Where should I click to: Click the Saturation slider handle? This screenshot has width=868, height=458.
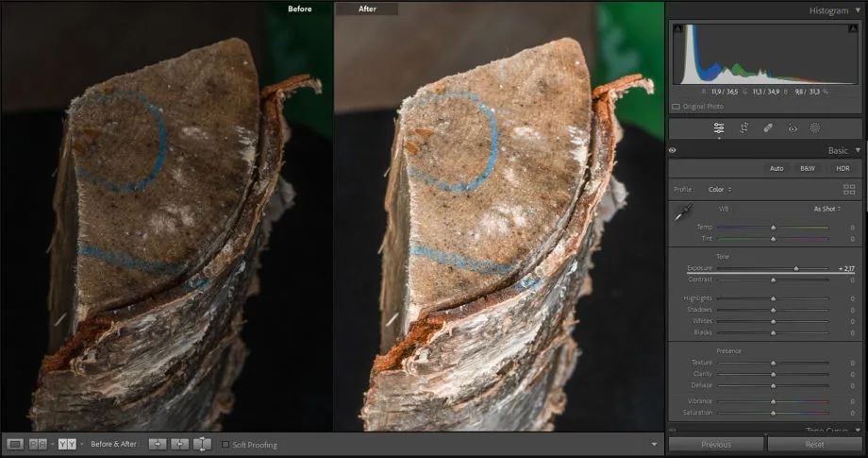(774, 413)
